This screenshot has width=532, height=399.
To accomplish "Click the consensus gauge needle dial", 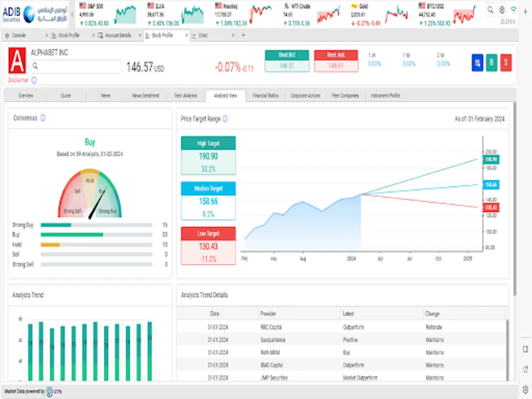I will pyautogui.click(x=90, y=193).
